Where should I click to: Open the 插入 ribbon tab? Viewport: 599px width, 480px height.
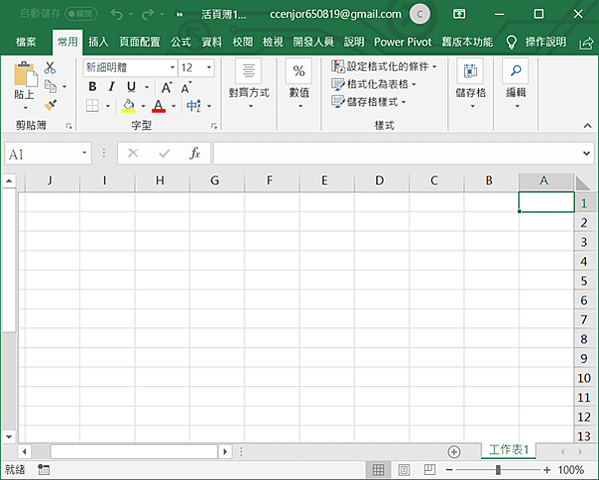point(98,42)
